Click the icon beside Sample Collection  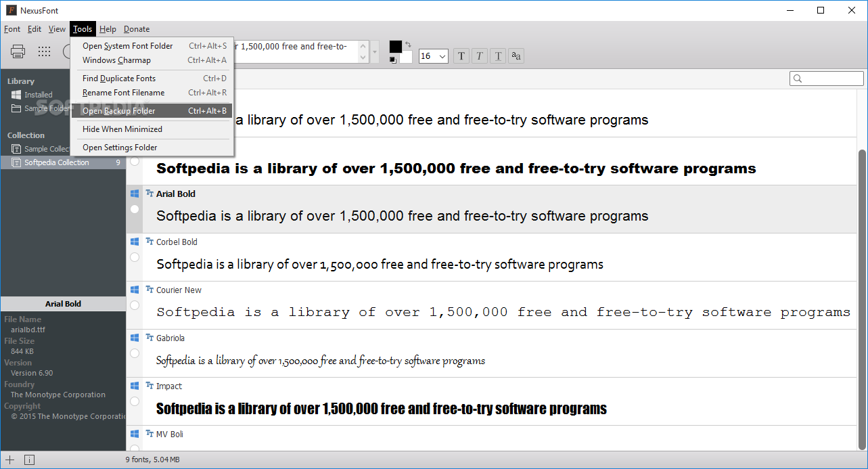click(x=16, y=149)
